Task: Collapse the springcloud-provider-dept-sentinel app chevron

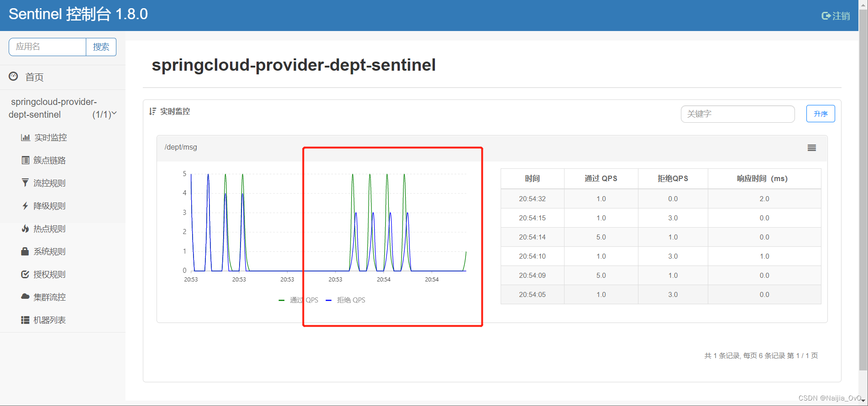Action: 114,113
